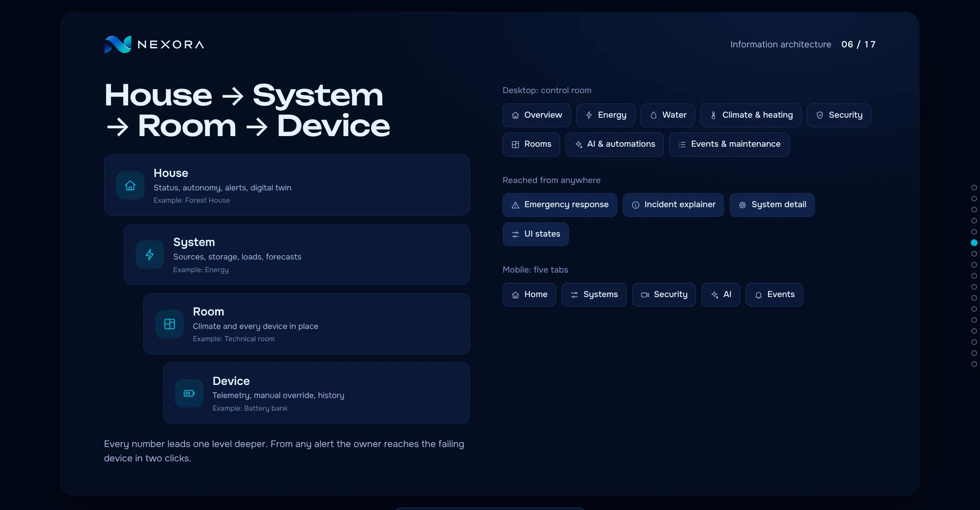The width and height of the screenshot is (980, 510).
Task: Click the lightning bolt icon in System card
Action: pyautogui.click(x=150, y=255)
